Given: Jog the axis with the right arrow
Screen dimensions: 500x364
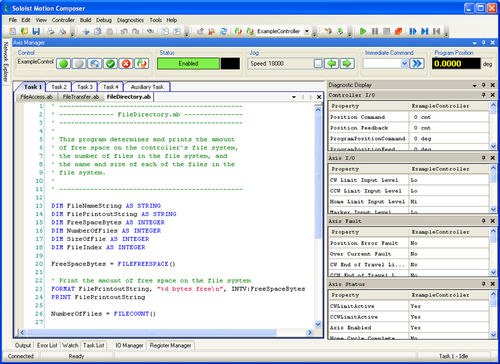Looking at the screenshot, I should pyautogui.click(x=347, y=63).
